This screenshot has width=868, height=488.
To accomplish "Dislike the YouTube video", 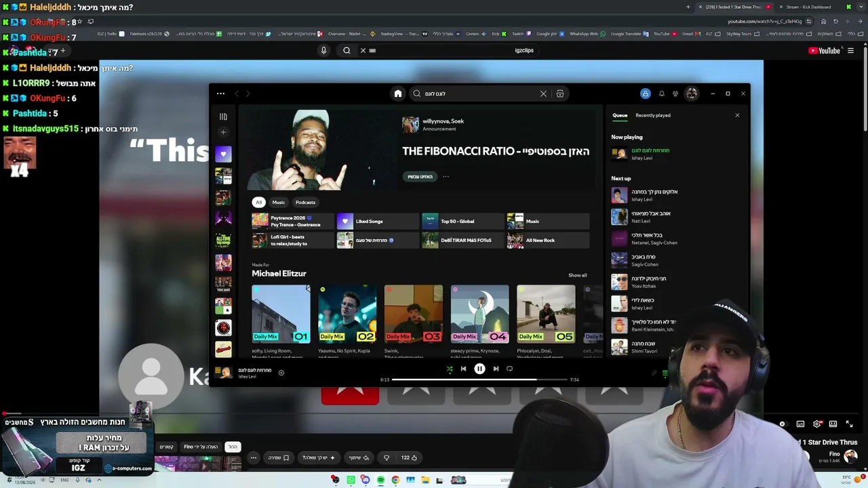I will pos(387,457).
